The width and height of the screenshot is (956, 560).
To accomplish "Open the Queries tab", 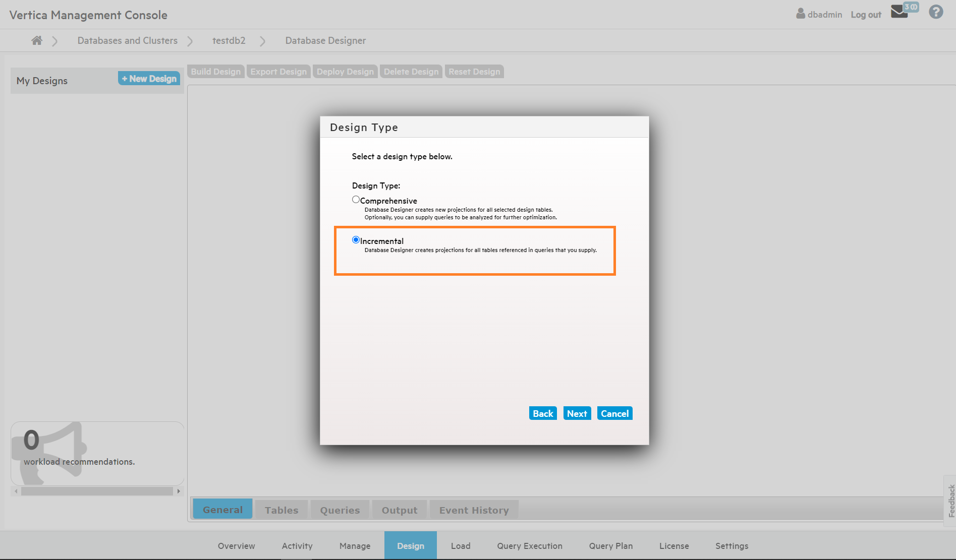I will point(340,510).
